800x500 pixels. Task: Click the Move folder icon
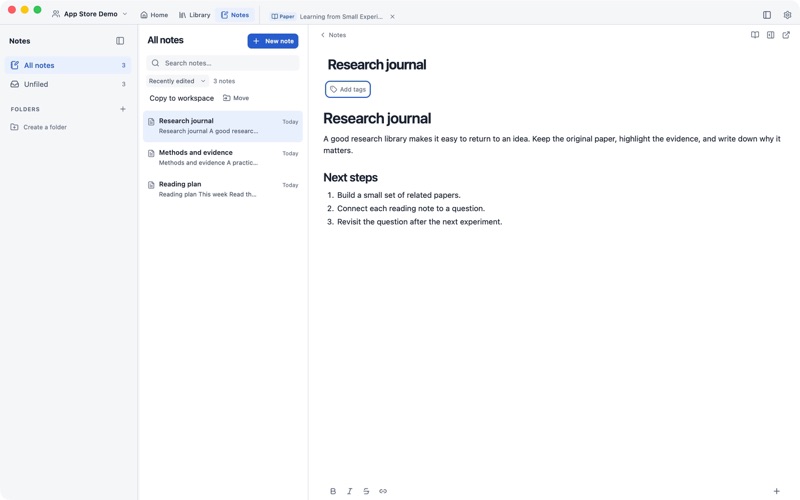(227, 98)
